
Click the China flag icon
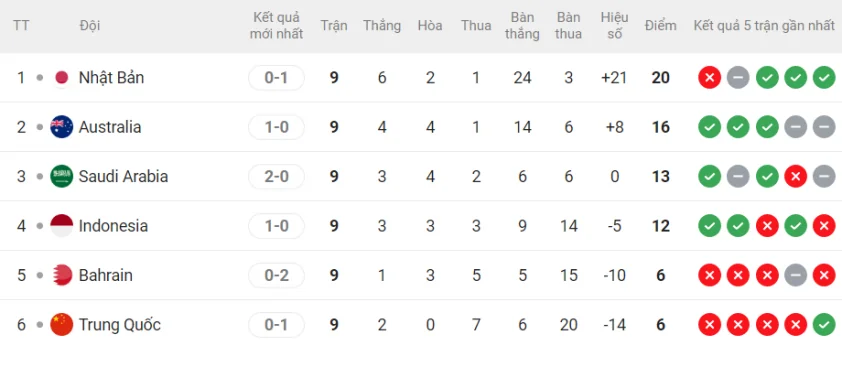point(62,325)
